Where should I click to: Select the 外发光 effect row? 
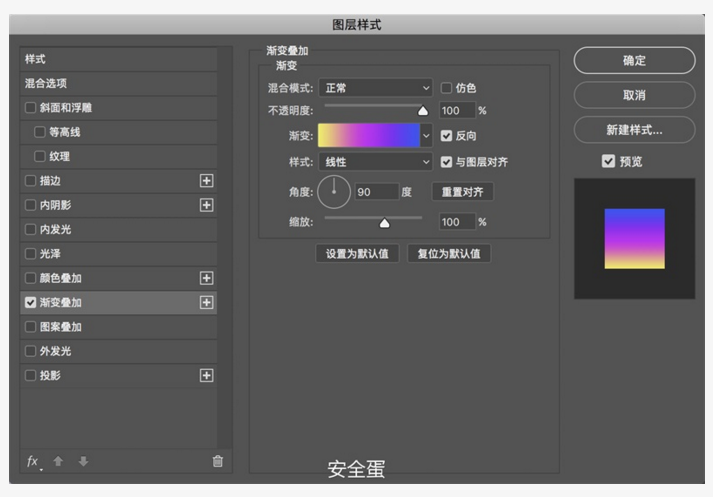click(x=118, y=351)
